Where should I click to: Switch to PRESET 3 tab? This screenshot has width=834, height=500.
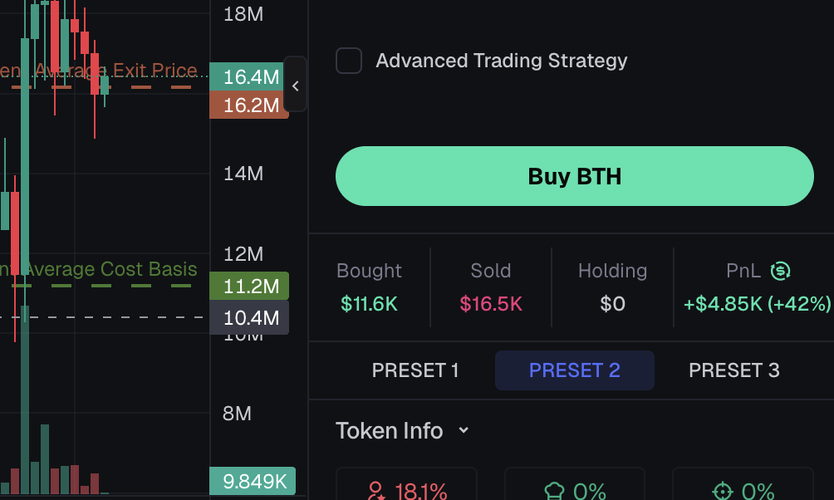point(734,370)
